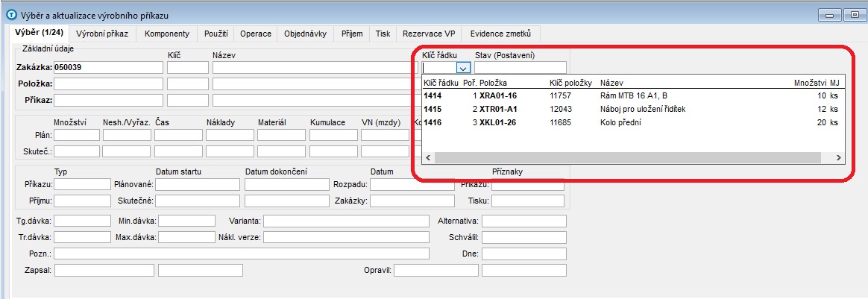The height and width of the screenshot is (299, 868).
Task: Click the name Kolo přední
Action: [x=620, y=122]
